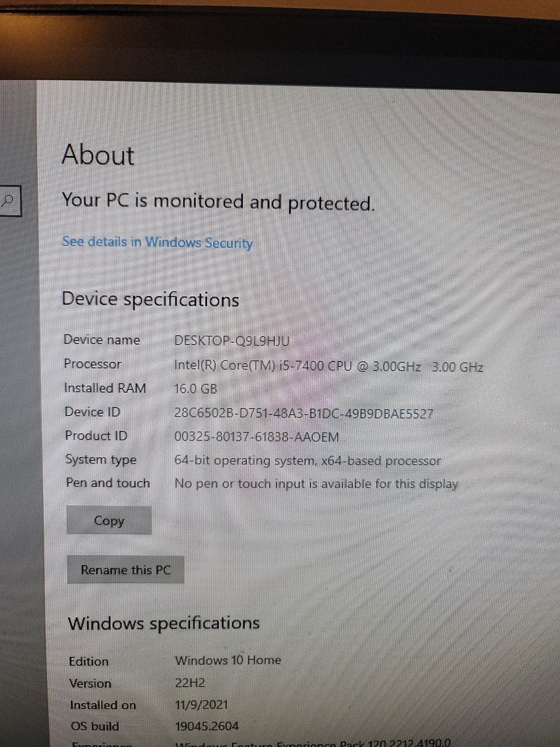This screenshot has height=747, width=560.
Task: Click the Your PC is monitored and protected text
Action: (x=218, y=202)
